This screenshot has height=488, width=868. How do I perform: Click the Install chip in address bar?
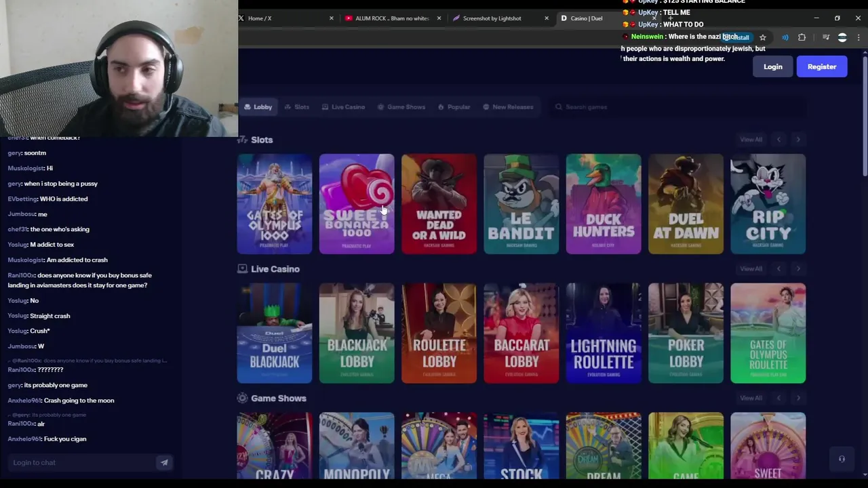(x=737, y=37)
